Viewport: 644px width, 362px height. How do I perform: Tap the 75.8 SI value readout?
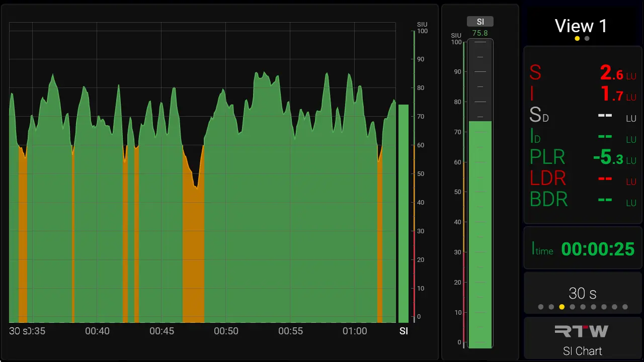coord(480,33)
